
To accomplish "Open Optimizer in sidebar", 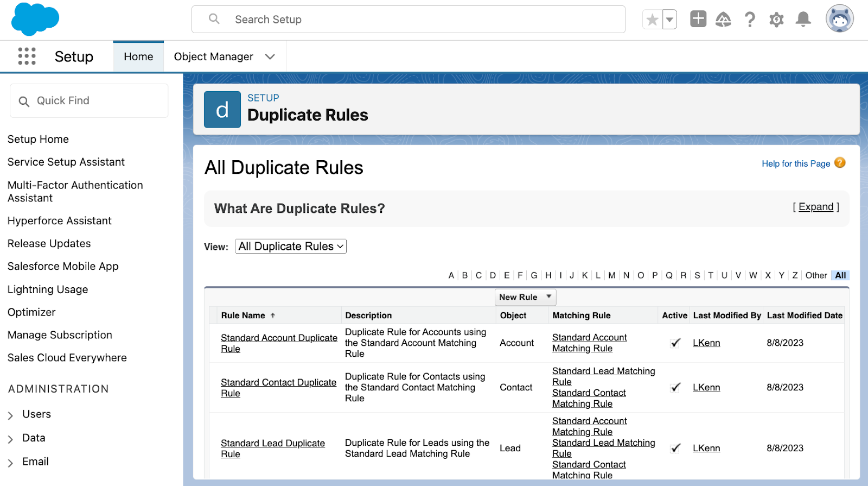I will (31, 312).
